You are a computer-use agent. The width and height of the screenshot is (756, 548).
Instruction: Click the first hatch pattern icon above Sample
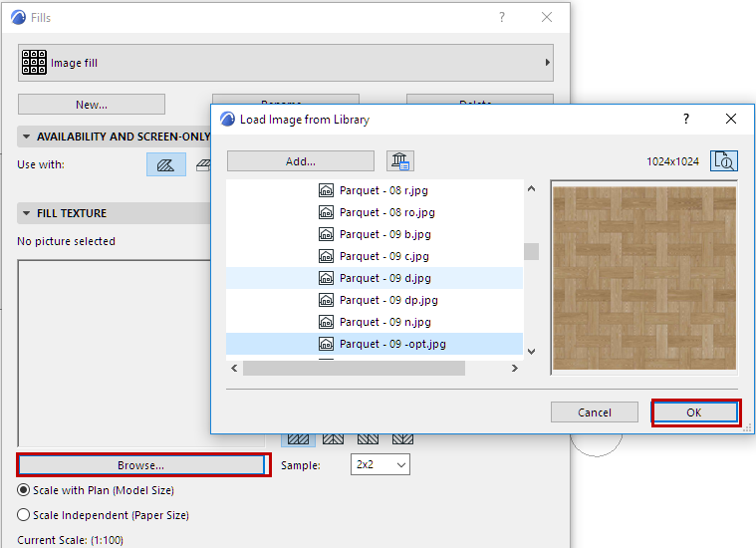point(298,439)
